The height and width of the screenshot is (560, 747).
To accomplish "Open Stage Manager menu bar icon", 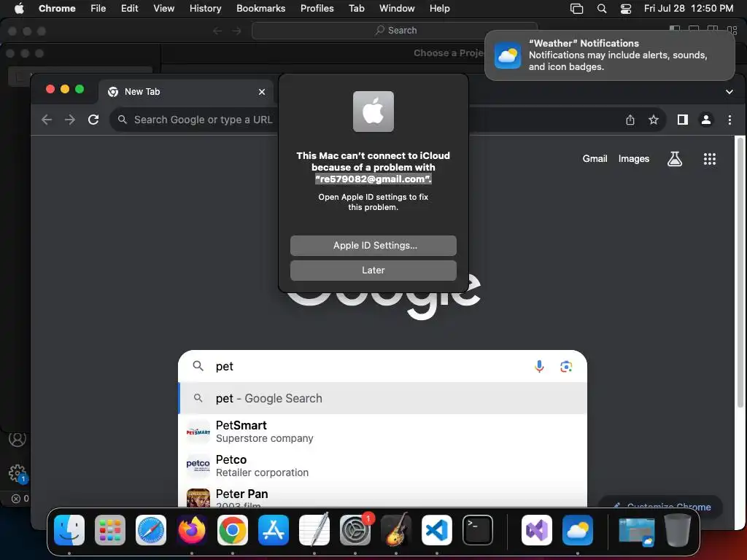I will click(576, 9).
